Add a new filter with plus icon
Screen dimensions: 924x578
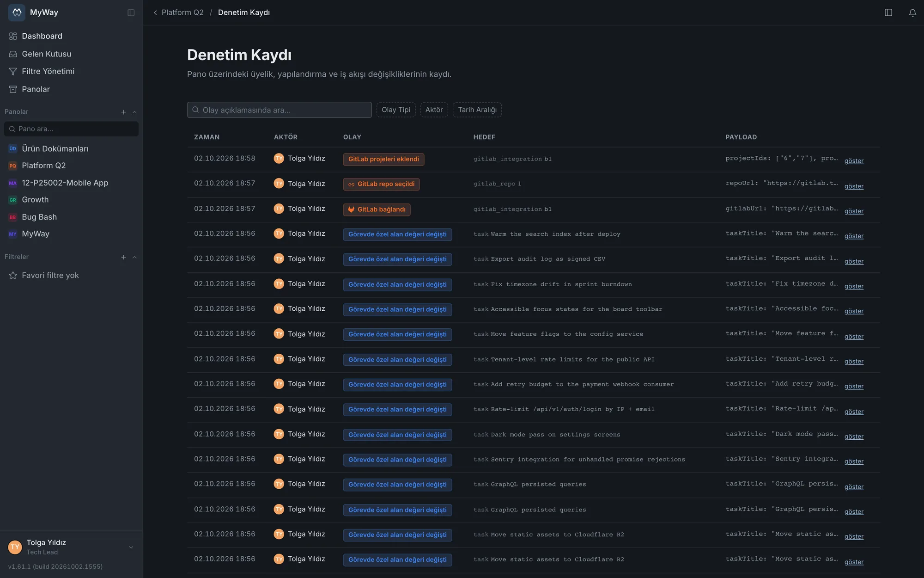click(123, 257)
